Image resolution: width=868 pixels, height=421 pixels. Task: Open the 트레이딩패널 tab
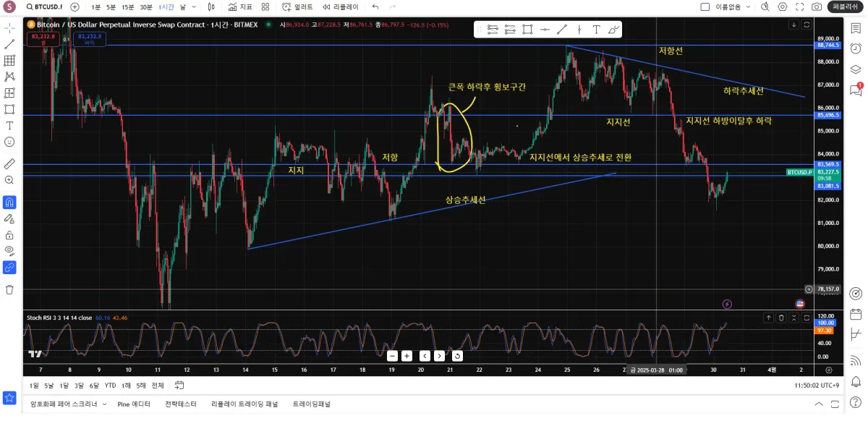click(312, 404)
